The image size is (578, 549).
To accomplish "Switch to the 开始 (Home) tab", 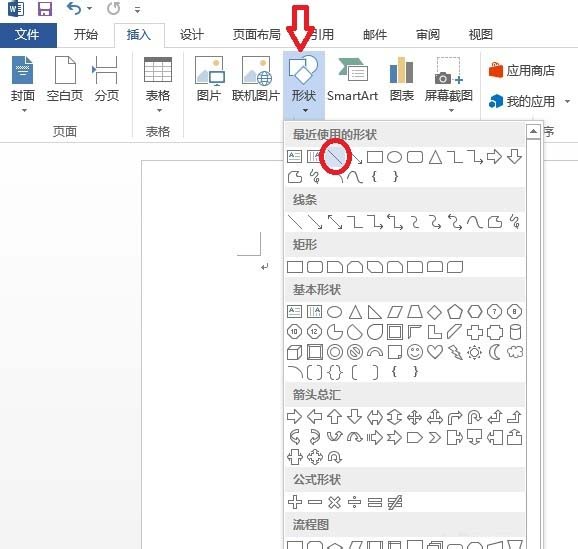I will click(x=86, y=35).
